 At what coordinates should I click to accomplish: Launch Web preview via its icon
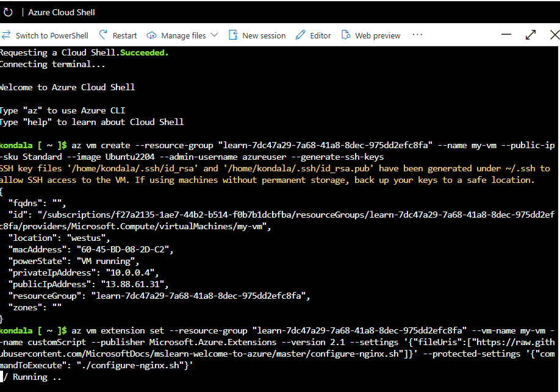[345, 35]
